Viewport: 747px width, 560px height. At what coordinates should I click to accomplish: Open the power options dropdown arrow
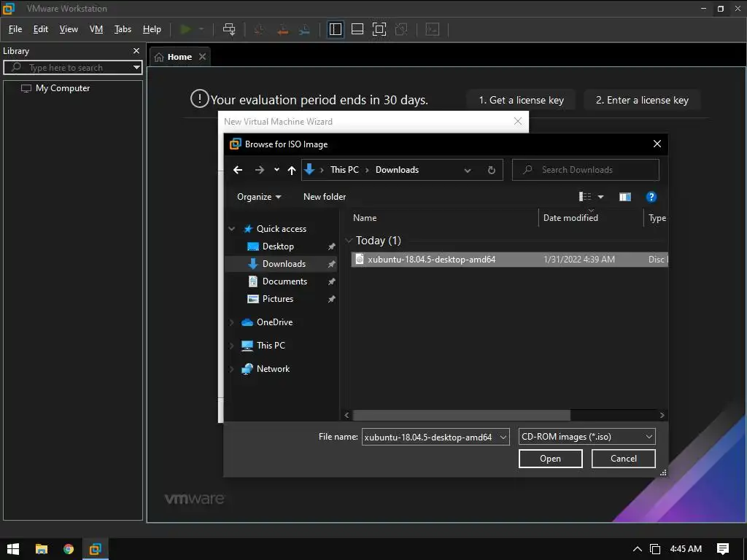201,29
